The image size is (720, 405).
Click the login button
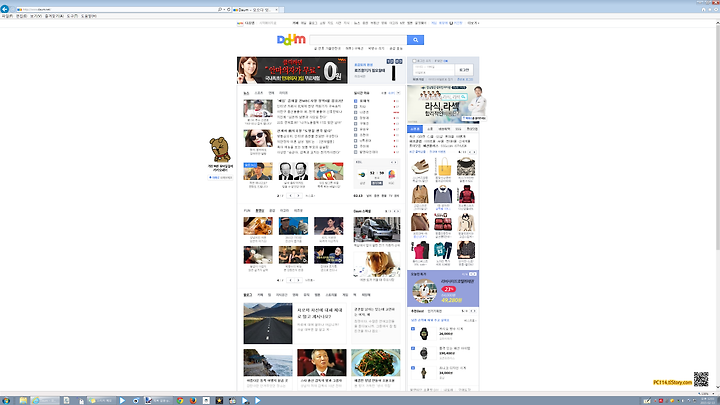[x=464, y=70]
